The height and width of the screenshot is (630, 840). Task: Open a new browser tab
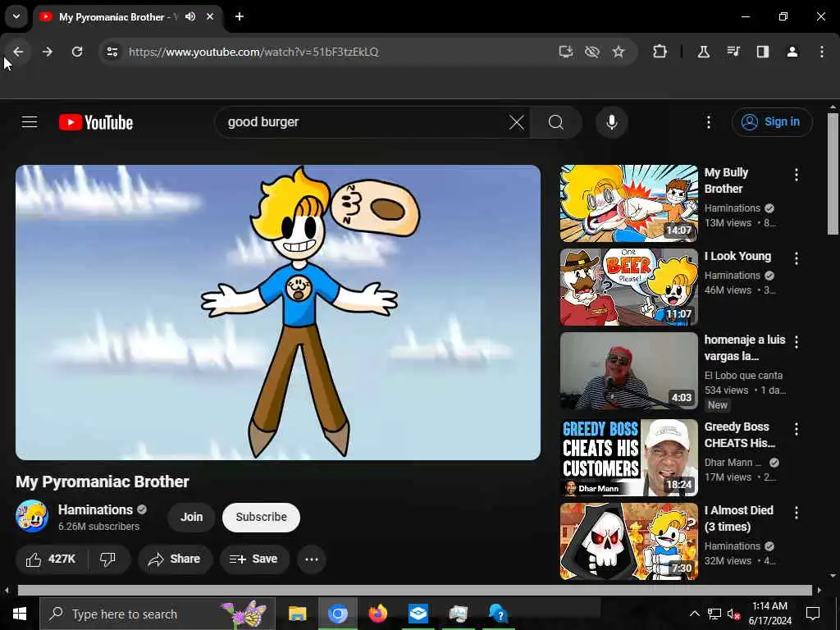(240, 16)
